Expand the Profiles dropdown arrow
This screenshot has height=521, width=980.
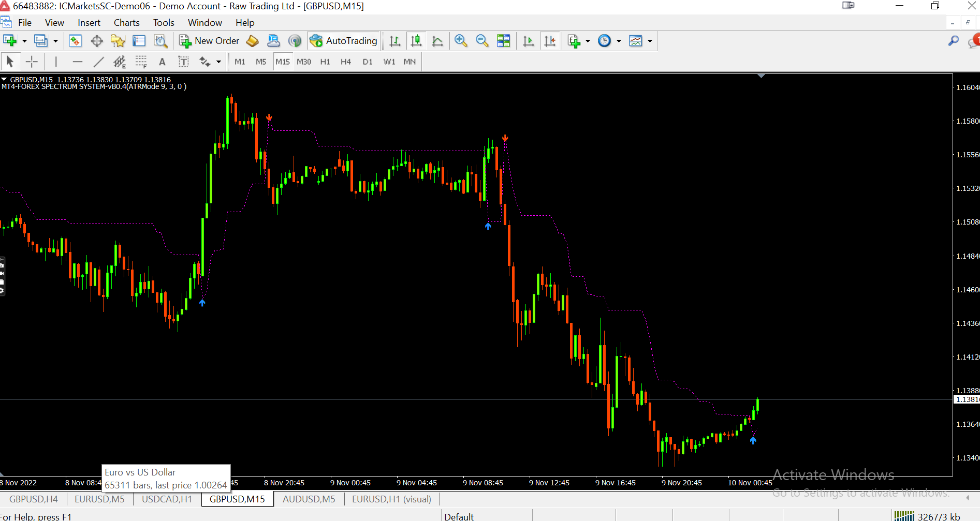[55, 41]
